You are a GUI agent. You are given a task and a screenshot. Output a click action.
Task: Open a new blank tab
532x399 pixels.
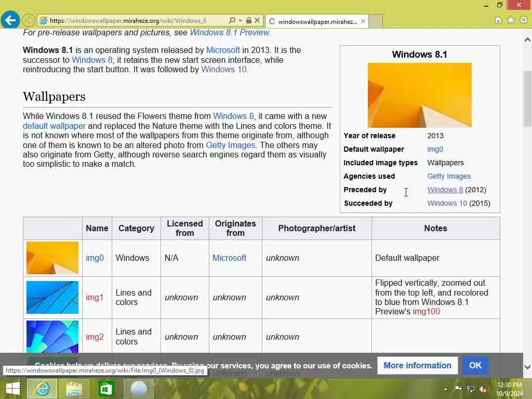376,21
